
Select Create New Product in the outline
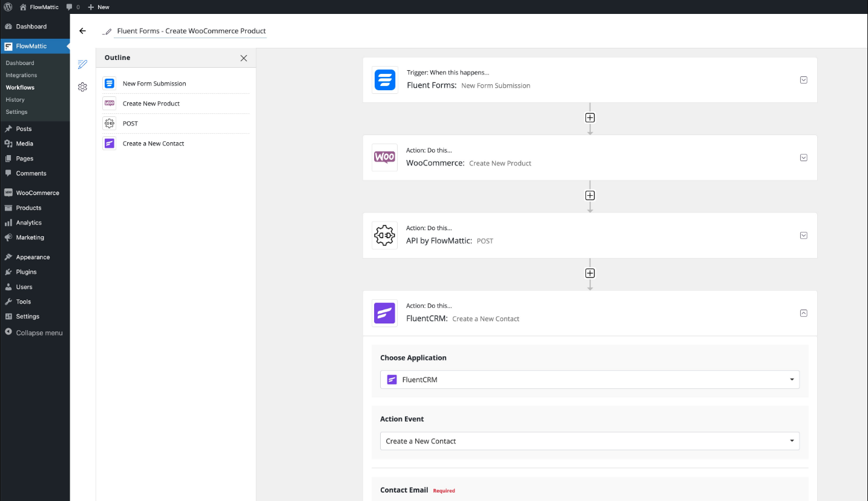tap(151, 104)
